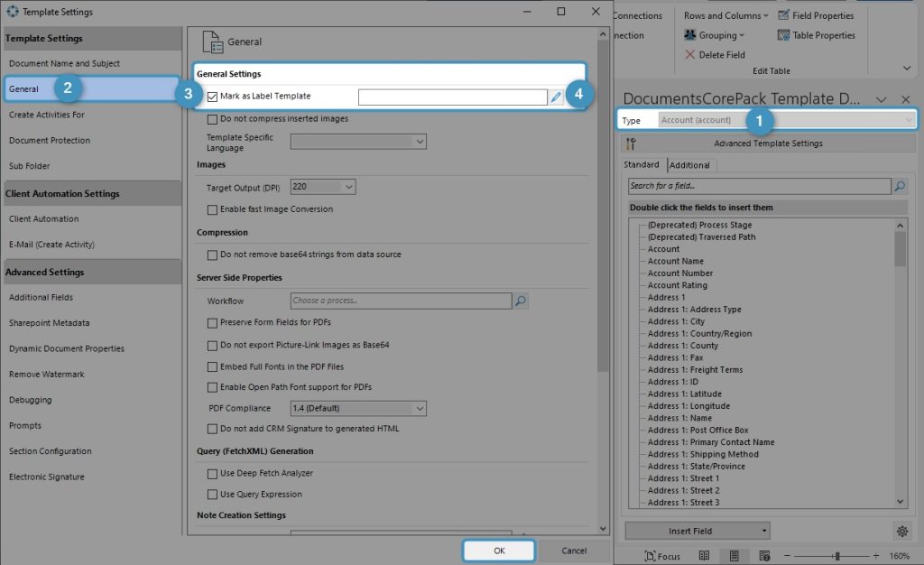Check Do not remove base64 strings option
This screenshot has height=565, width=924.
point(212,255)
